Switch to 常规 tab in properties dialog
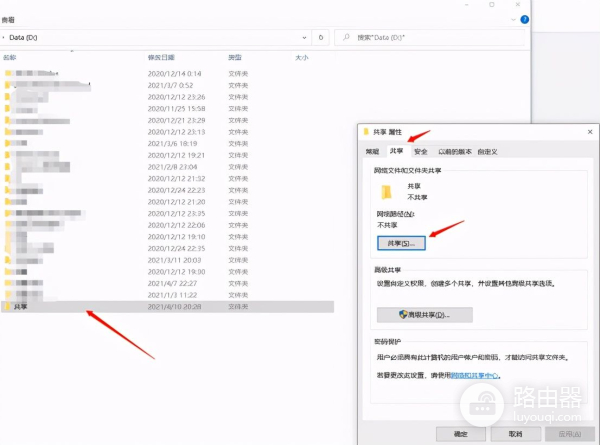Image resolution: width=600 pixels, height=445 pixels. pos(372,152)
